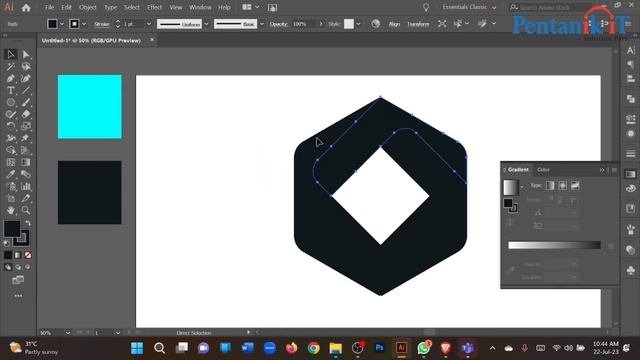Open the File menu

point(49,7)
